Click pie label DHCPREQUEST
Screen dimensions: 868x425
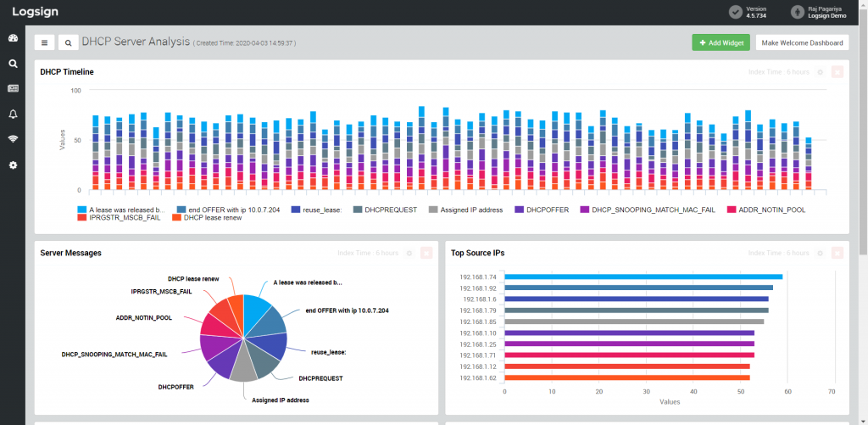coord(320,378)
